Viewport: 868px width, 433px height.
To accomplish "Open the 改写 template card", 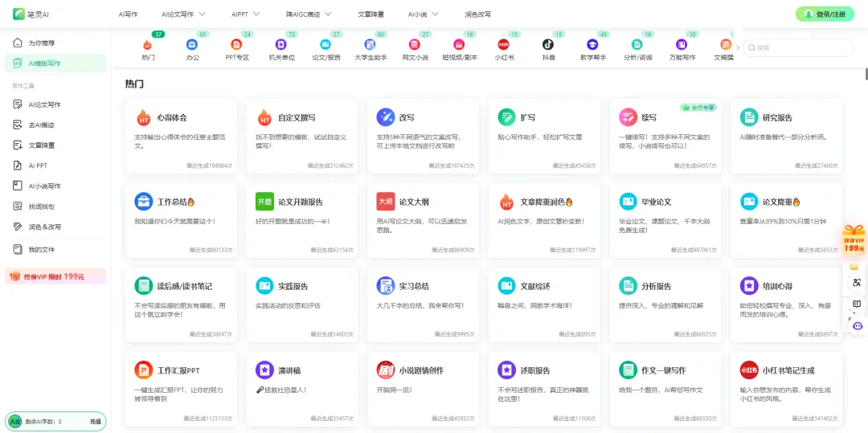I will click(424, 136).
